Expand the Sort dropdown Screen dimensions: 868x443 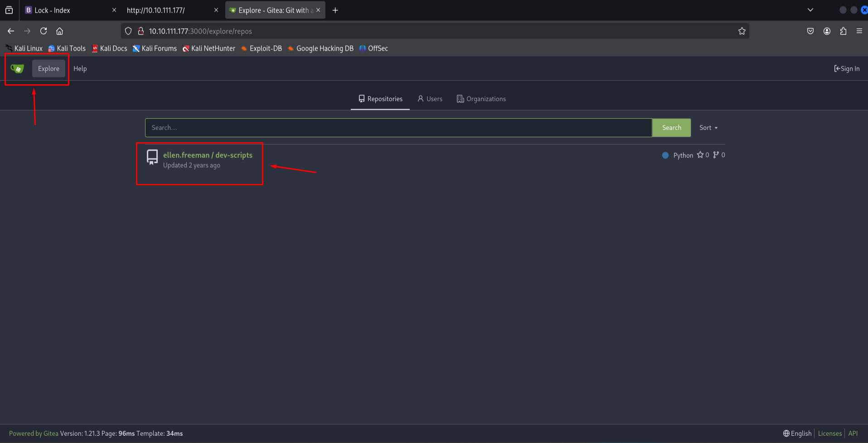708,128
